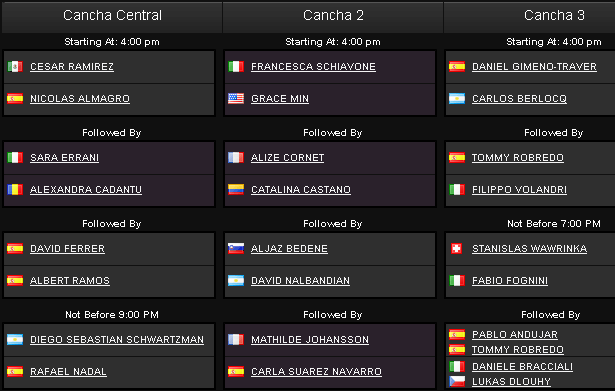615x391 pixels.
Task: Open David Ferrer player link
Action: click(67, 249)
